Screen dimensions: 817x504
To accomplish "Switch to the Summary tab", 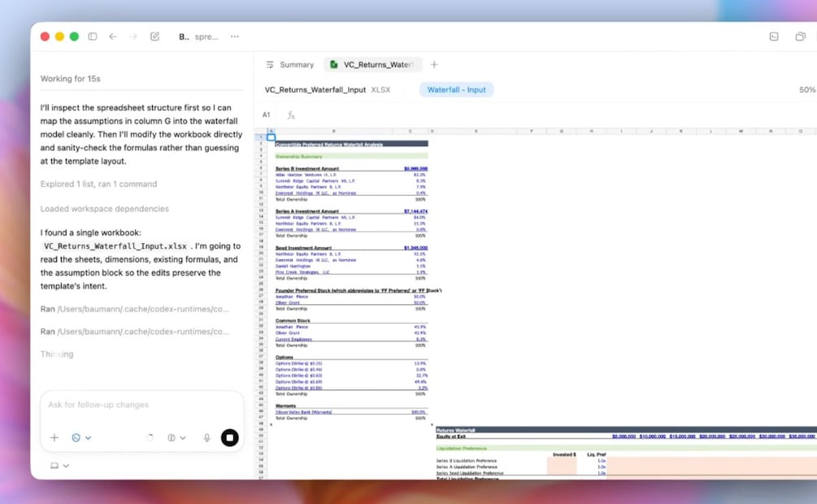I will click(x=290, y=65).
